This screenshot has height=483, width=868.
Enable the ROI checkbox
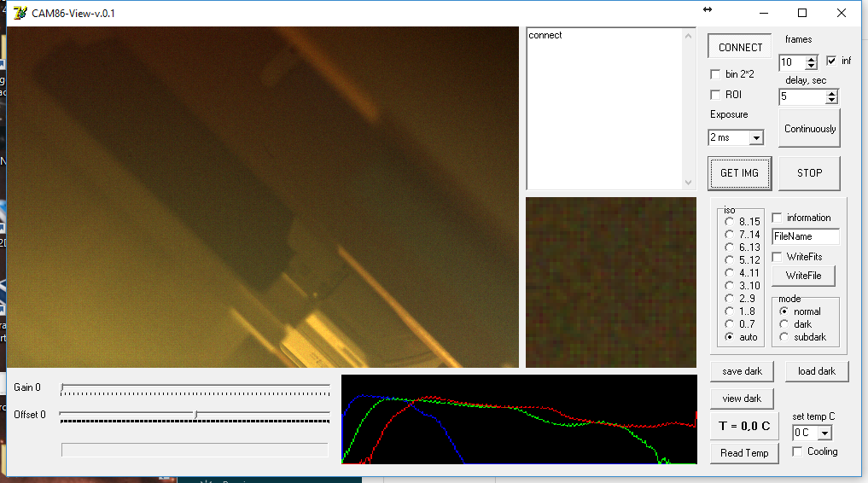[715, 95]
